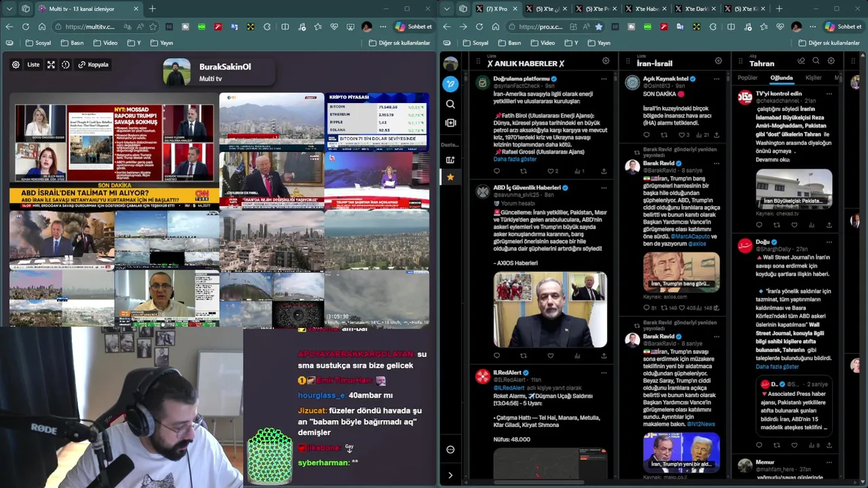868x488 pixels.
Task: Open more menu on Açık Kaynak Intel post
Action: point(716,79)
